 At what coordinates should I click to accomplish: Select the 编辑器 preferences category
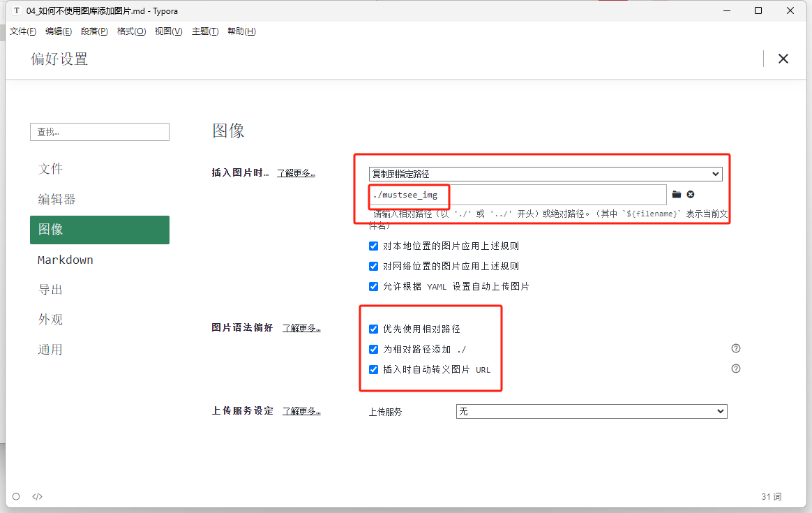click(100, 200)
